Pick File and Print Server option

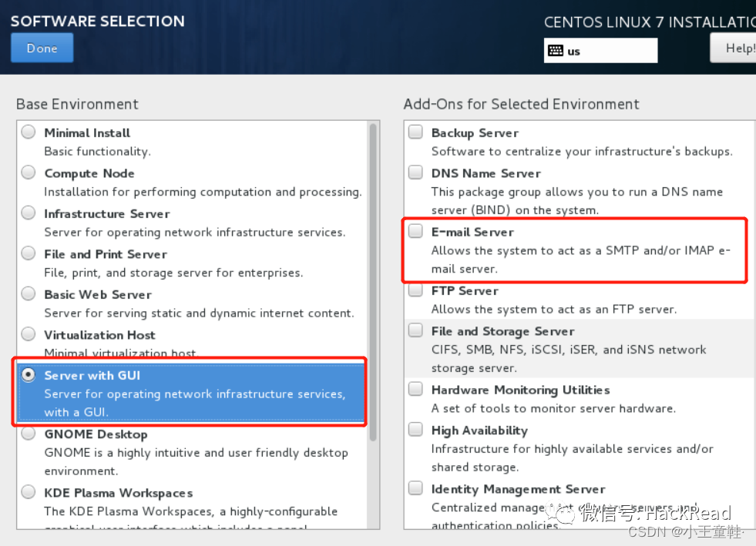[x=29, y=253]
